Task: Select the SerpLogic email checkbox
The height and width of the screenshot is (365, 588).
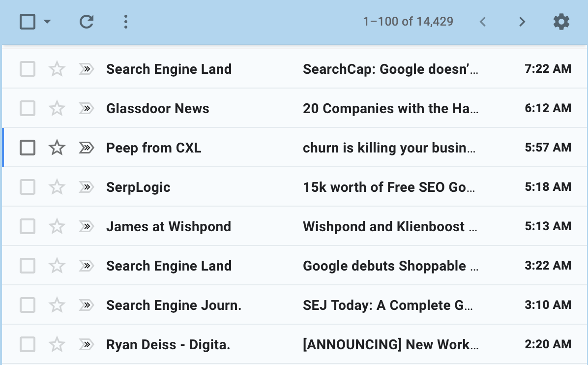Action: [28, 187]
